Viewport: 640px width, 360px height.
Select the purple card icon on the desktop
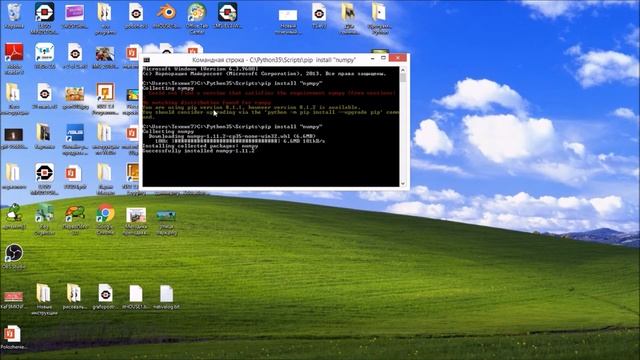click(x=75, y=14)
